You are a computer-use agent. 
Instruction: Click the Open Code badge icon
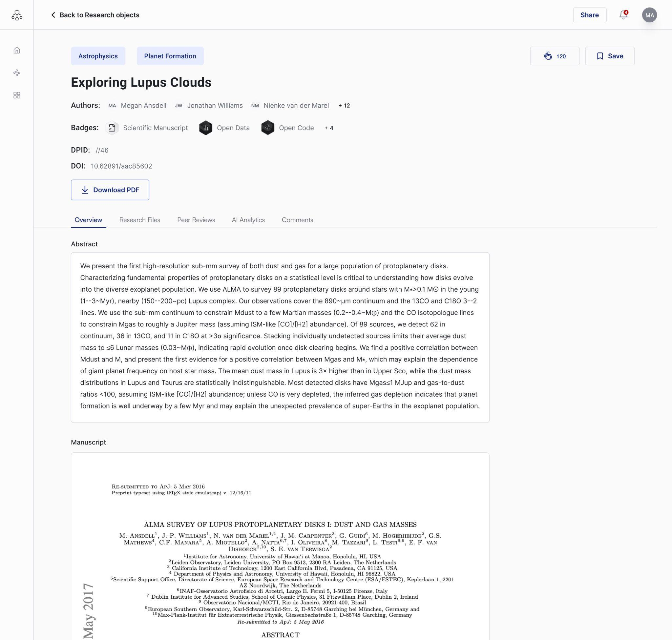tap(267, 127)
